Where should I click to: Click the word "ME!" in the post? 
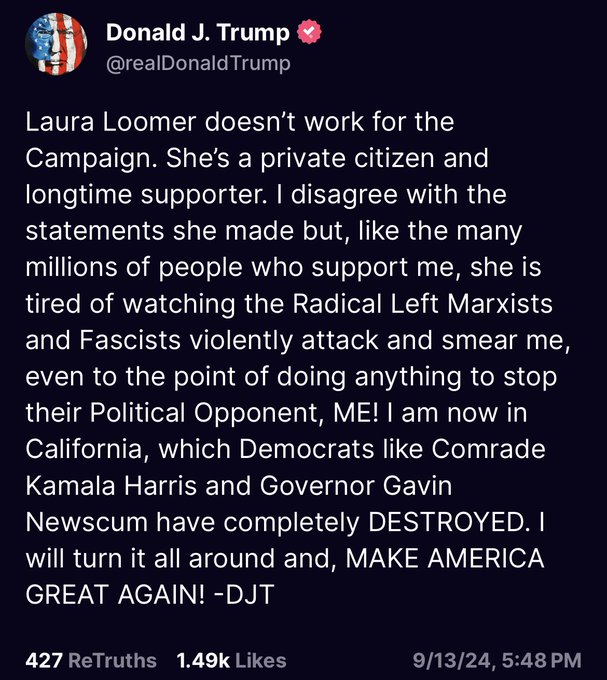[x=356, y=412]
